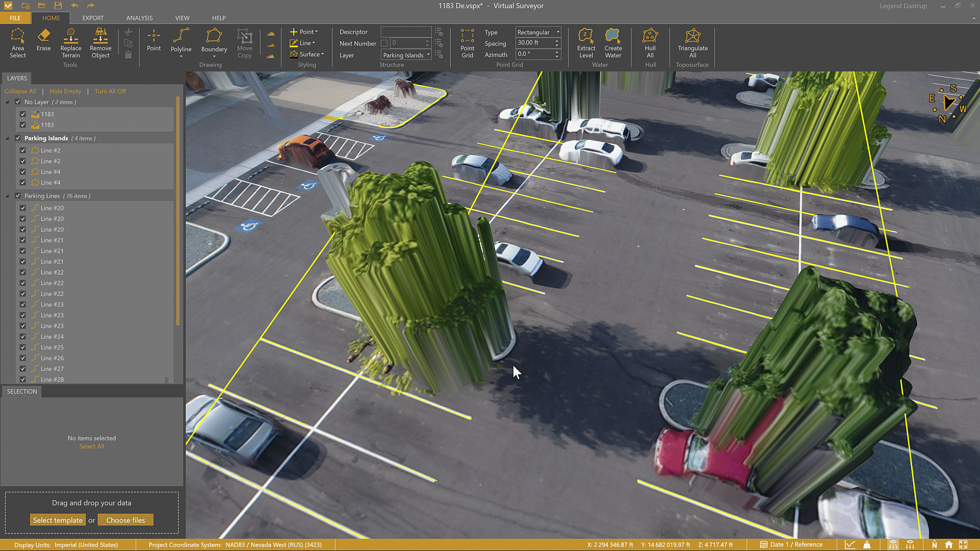Choose the Remove Object tool
The height and width of the screenshot is (551, 980).
(101, 43)
